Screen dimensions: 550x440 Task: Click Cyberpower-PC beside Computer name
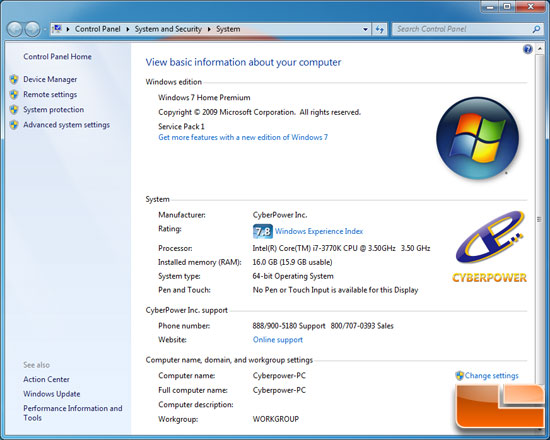coord(279,376)
